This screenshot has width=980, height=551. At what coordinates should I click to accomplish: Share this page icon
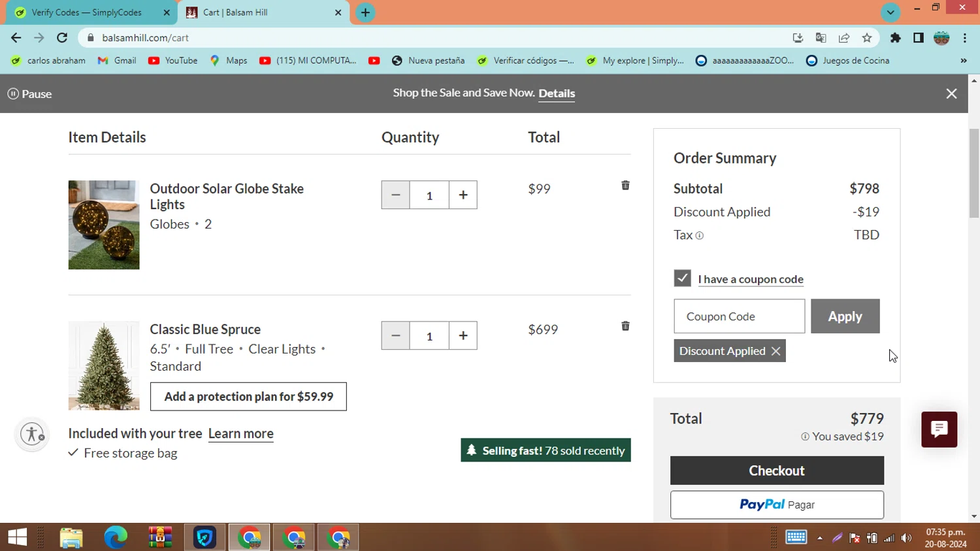pos(844,38)
